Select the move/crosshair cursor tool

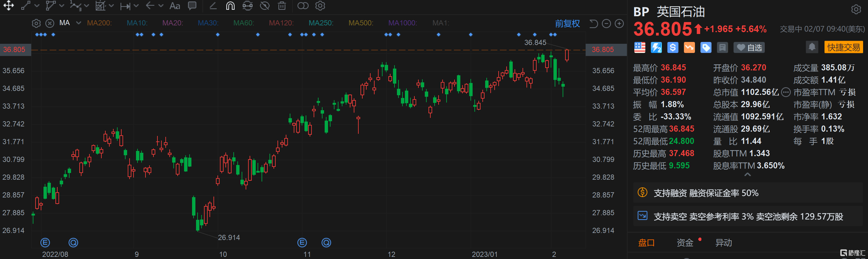9,6
